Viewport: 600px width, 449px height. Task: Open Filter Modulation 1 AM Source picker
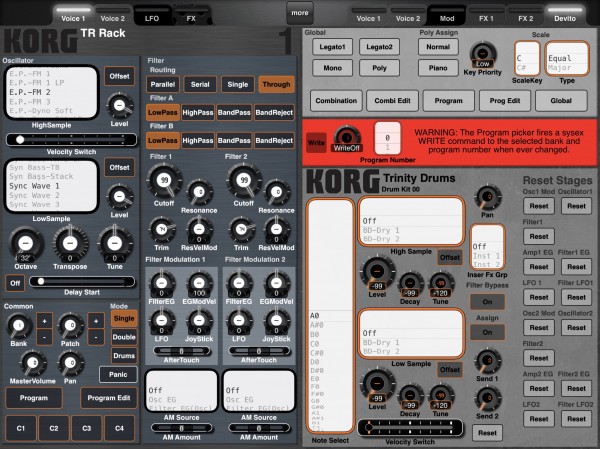pyautogui.click(x=182, y=391)
